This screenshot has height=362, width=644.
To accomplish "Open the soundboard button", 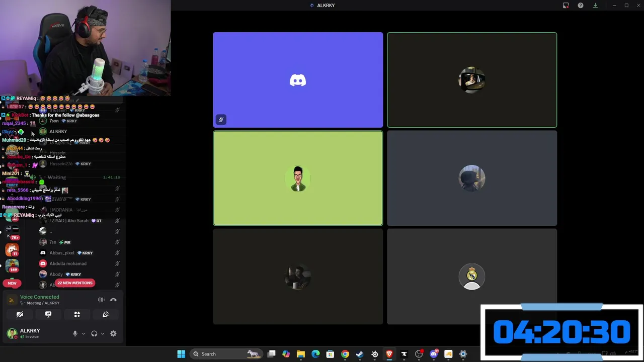I will 106,314.
